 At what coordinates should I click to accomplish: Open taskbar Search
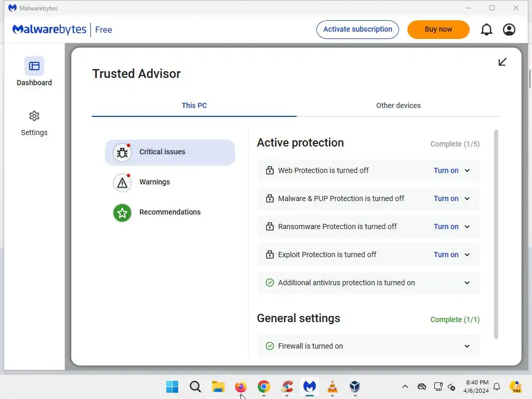click(x=195, y=387)
